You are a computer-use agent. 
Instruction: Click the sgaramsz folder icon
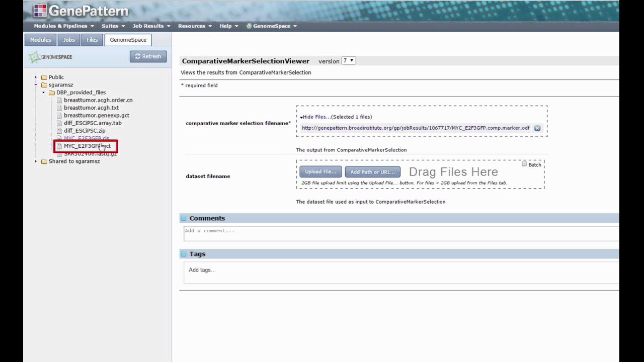[x=44, y=85]
